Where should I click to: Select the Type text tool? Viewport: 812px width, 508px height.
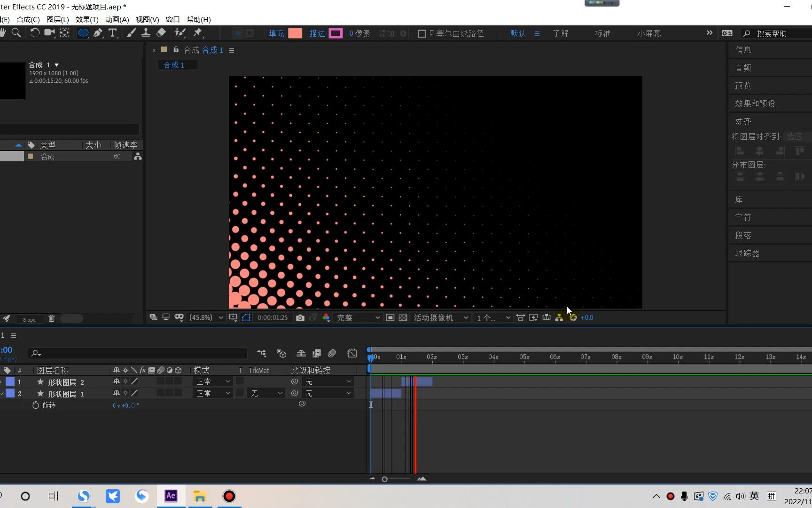click(113, 33)
